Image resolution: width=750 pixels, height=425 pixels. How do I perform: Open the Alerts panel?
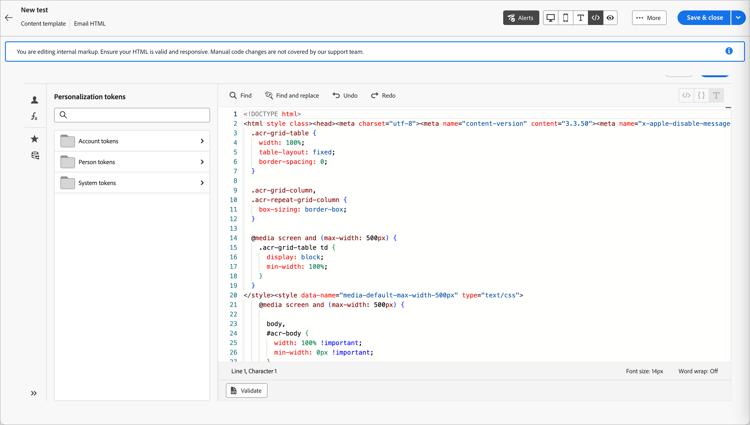coord(520,17)
